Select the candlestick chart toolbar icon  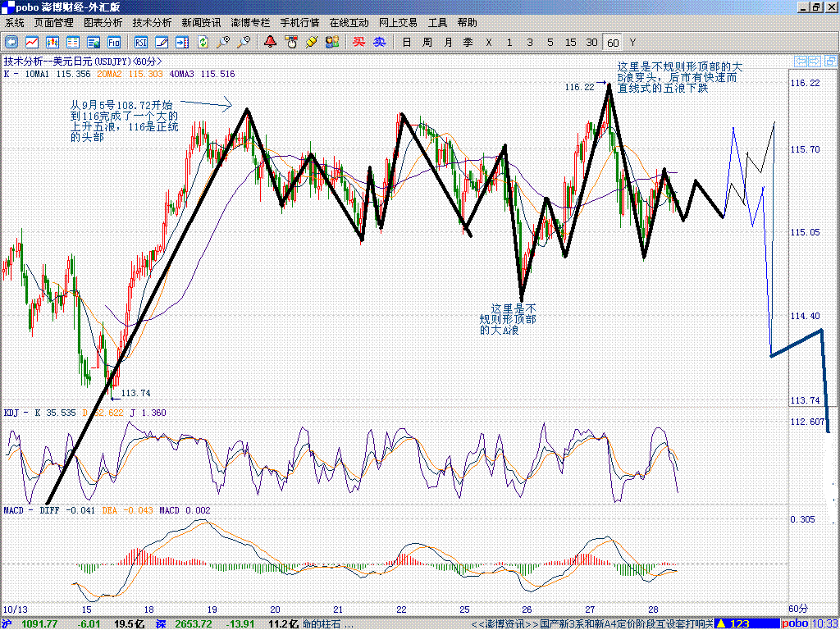[x=52, y=42]
